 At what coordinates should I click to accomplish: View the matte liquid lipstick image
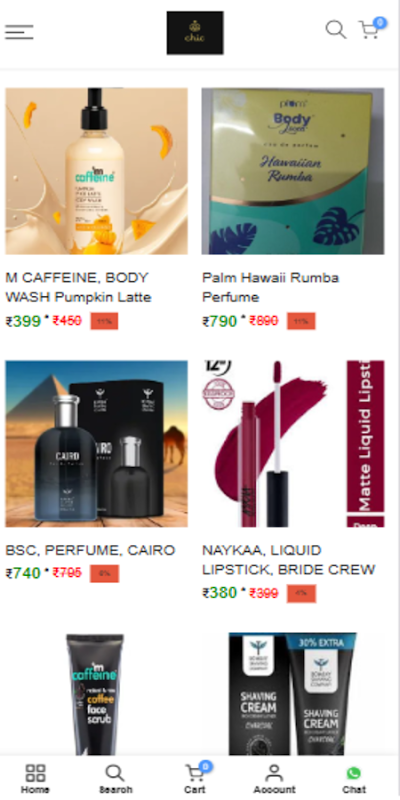tap(293, 444)
